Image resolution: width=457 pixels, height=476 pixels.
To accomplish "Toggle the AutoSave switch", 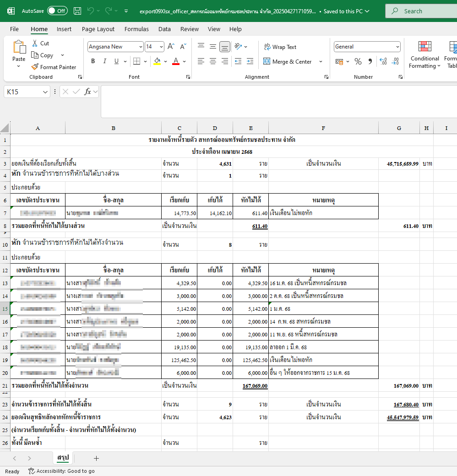I will click(57, 11).
